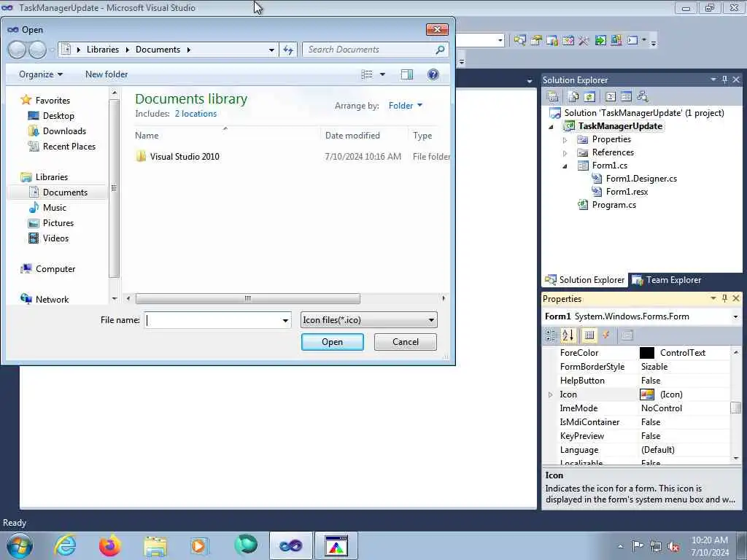Open the change-view options dropdown arrow

click(x=382, y=74)
